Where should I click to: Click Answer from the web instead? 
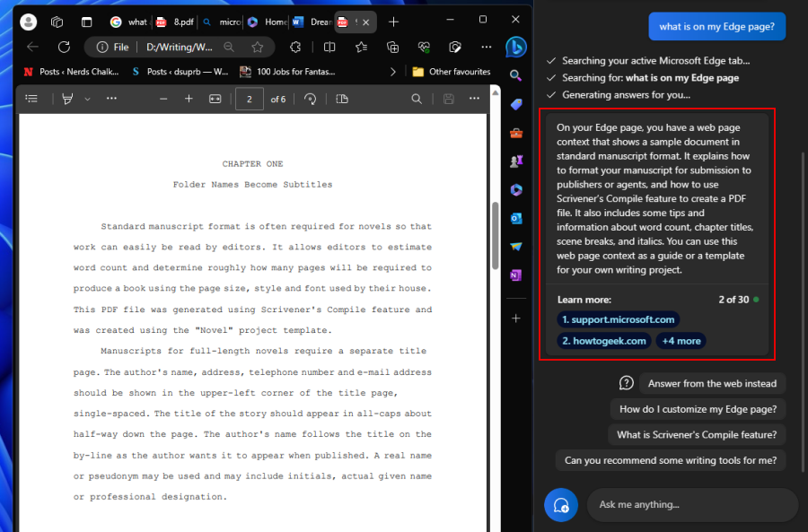pyautogui.click(x=712, y=383)
